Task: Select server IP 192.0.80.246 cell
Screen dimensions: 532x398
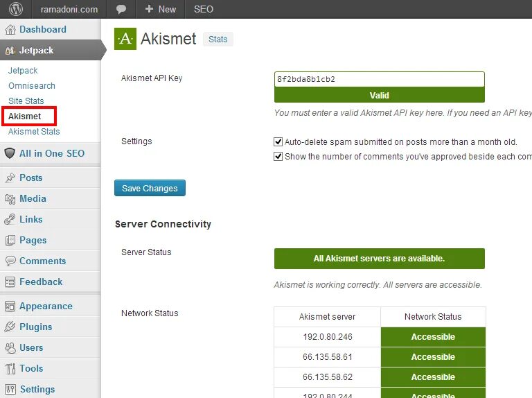Action: click(x=328, y=337)
